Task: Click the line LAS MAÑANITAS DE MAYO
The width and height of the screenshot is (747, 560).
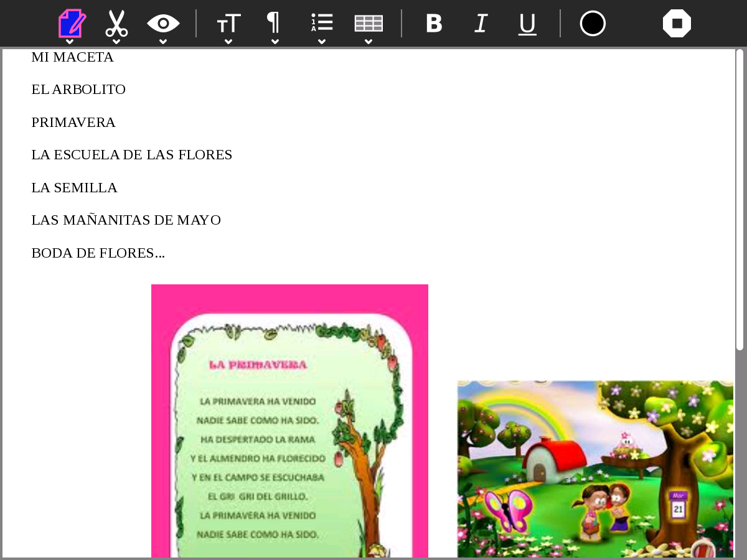Action: click(x=126, y=220)
